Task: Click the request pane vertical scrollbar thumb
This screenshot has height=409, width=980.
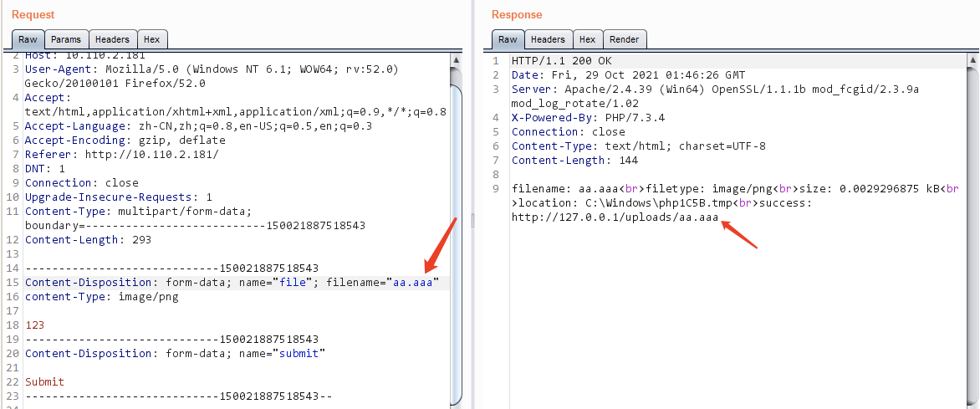Action: 457,244
